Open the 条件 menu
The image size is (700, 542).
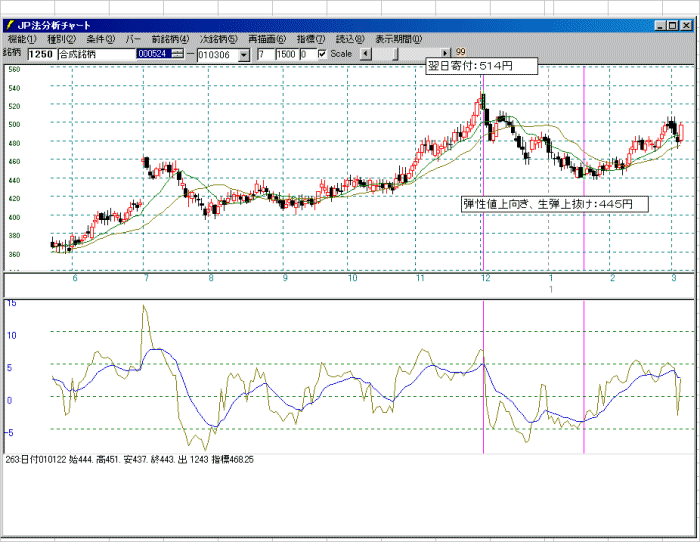click(100, 39)
